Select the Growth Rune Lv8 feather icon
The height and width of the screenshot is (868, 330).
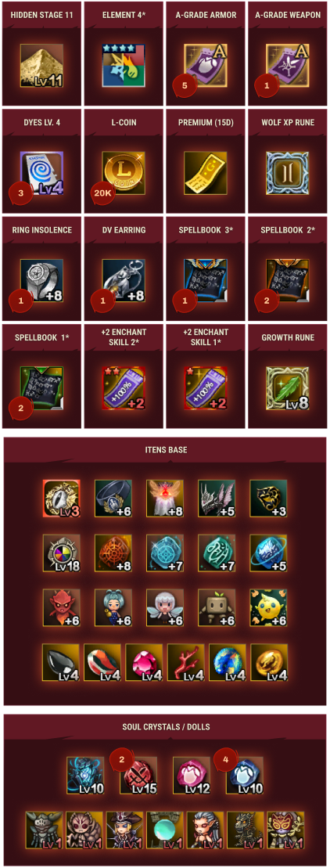(x=287, y=388)
